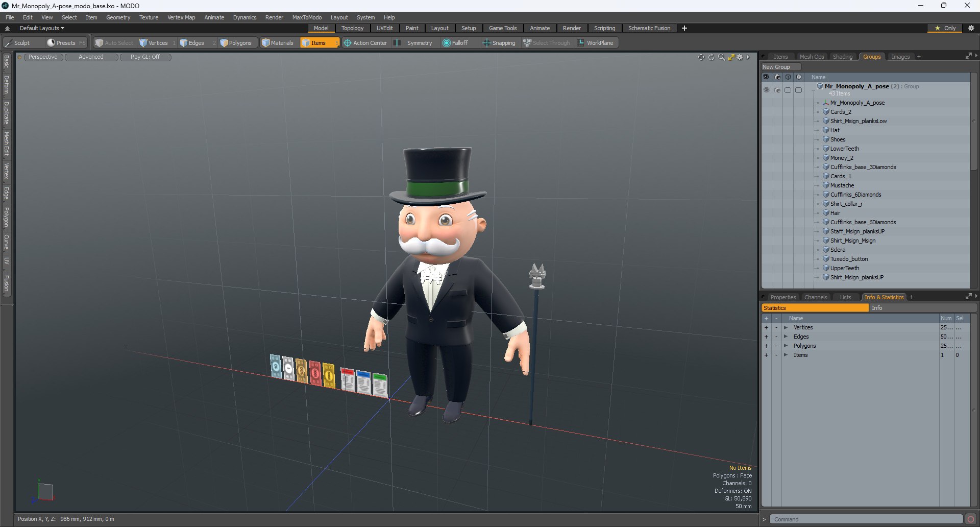Toggle fourth column checkbox of Mr_Monopoly_A_pose group
The width and height of the screenshot is (980, 527).
[799, 90]
